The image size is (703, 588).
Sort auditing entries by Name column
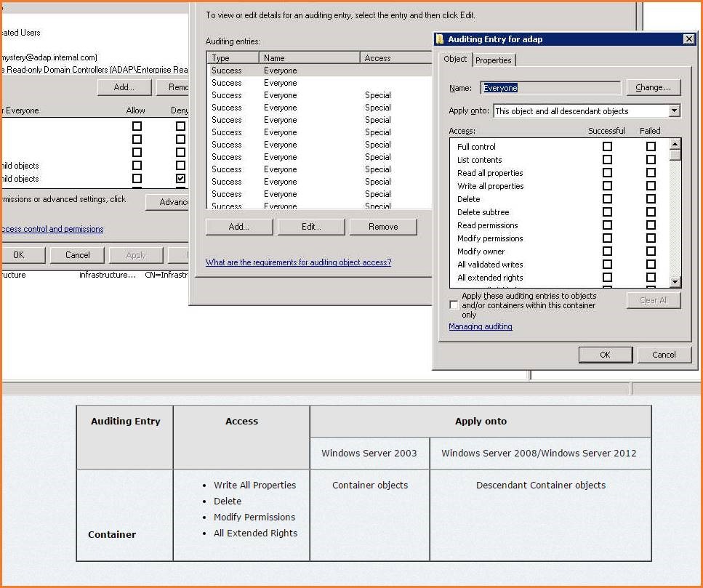(x=310, y=58)
